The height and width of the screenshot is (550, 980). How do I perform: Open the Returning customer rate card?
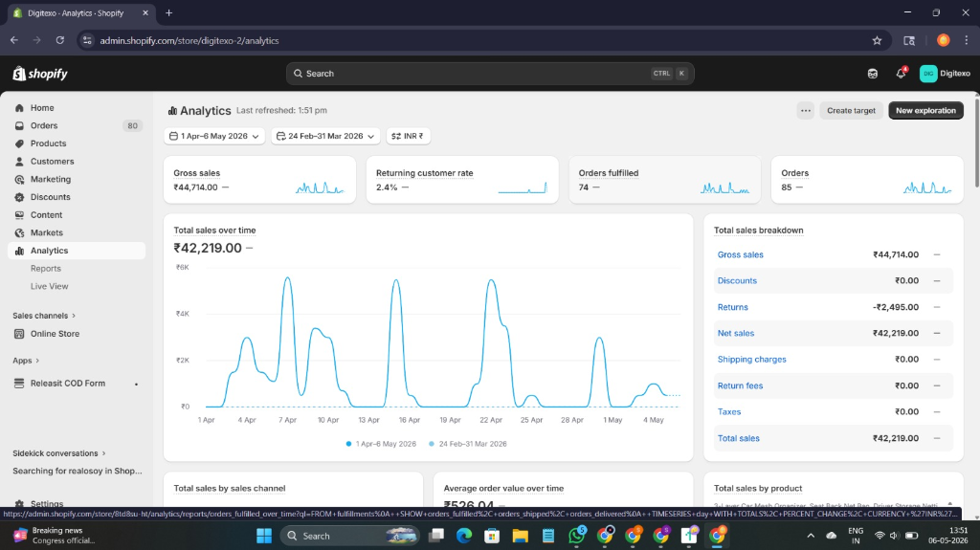tap(462, 180)
